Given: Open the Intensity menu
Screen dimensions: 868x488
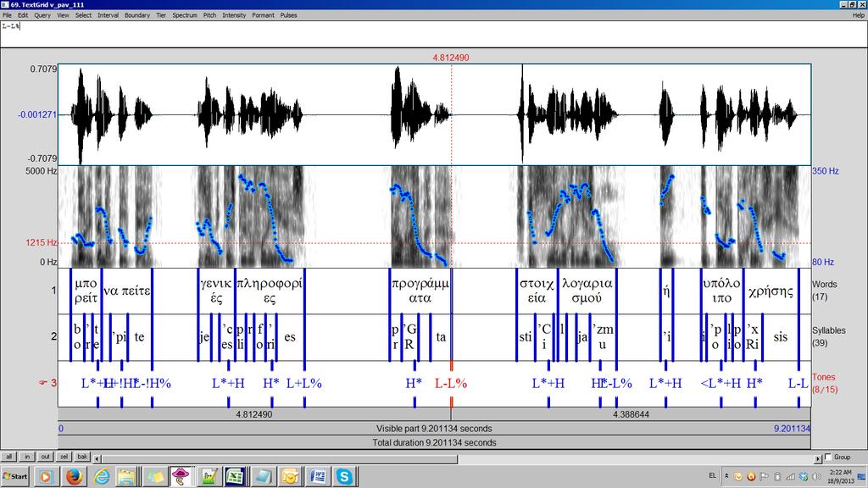Looking at the screenshot, I should click(234, 15).
